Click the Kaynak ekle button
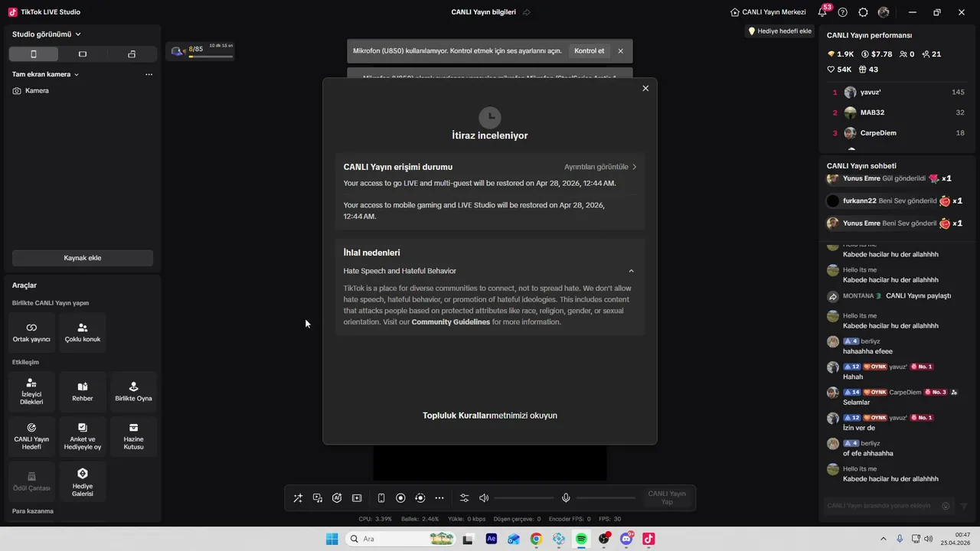Screen dimensions: 980x551 (x=83, y=258)
